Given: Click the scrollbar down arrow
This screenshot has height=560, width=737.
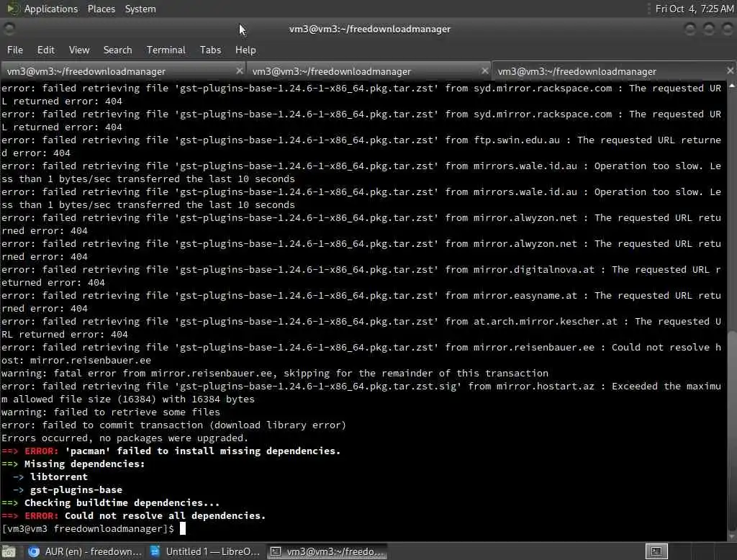Looking at the screenshot, I should click(x=731, y=536).
